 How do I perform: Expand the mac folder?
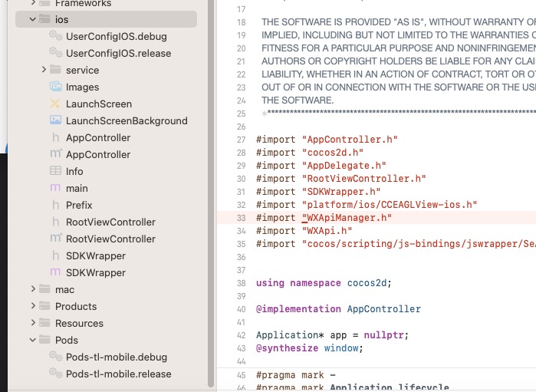(x=32, y=289)
